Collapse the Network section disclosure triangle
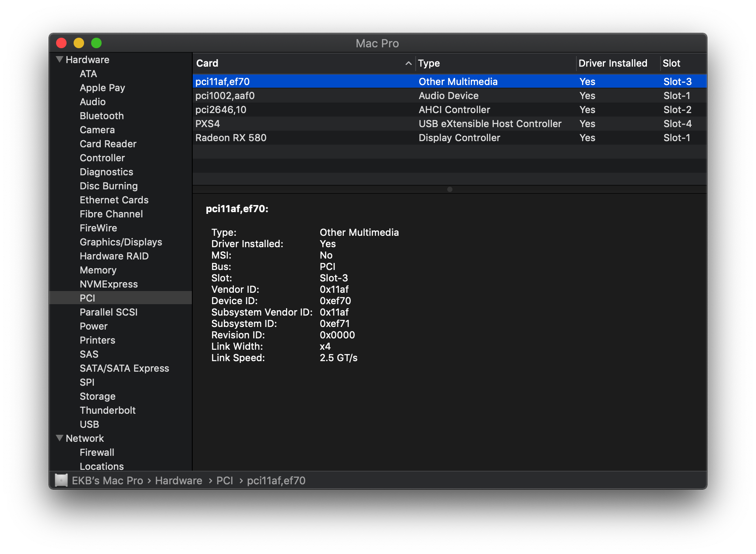Image resolution: width=756 pixels, height=554 pixels. [x=60, y=438]
